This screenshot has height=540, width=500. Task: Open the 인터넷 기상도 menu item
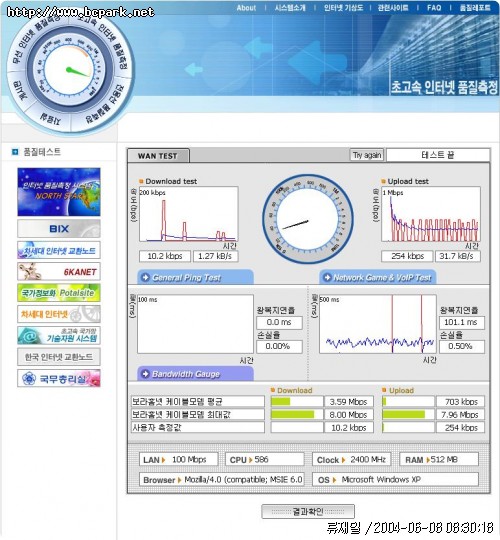point(343,8)
